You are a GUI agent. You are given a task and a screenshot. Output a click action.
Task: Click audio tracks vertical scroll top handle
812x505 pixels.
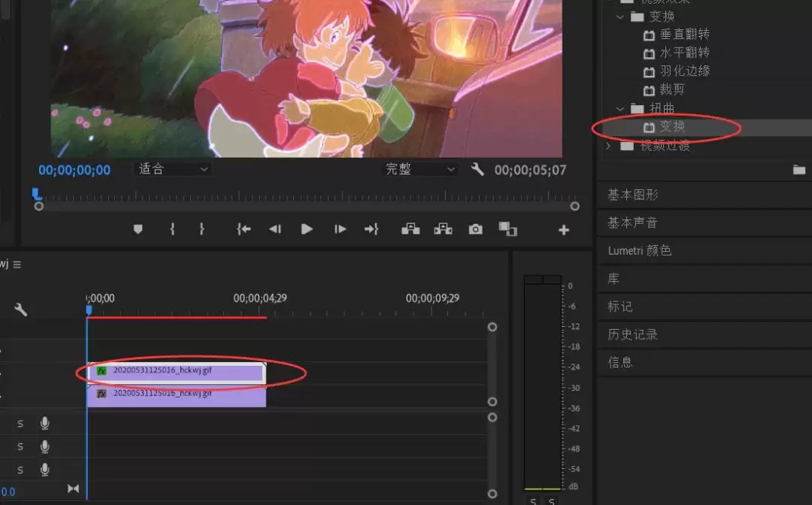[492, 417]
